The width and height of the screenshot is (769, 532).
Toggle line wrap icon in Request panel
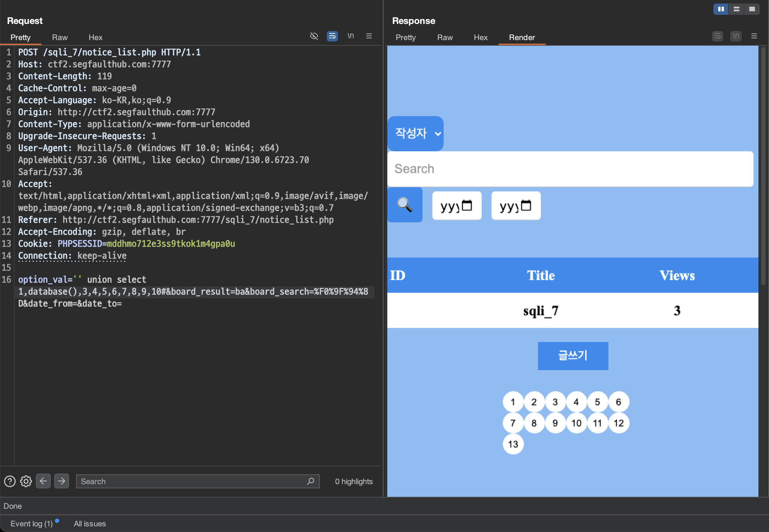pyautogui.click(x=332, y=36)
